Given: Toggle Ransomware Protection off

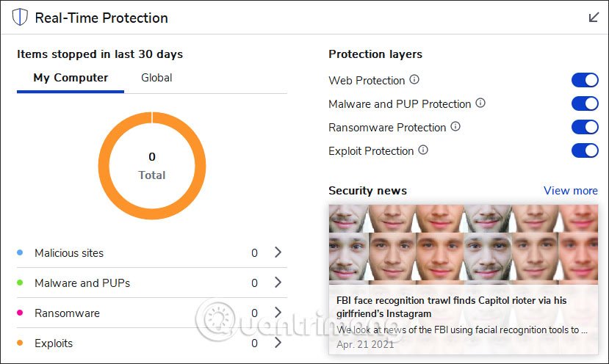Looking at the screenshot, I should tap(585, 127).
